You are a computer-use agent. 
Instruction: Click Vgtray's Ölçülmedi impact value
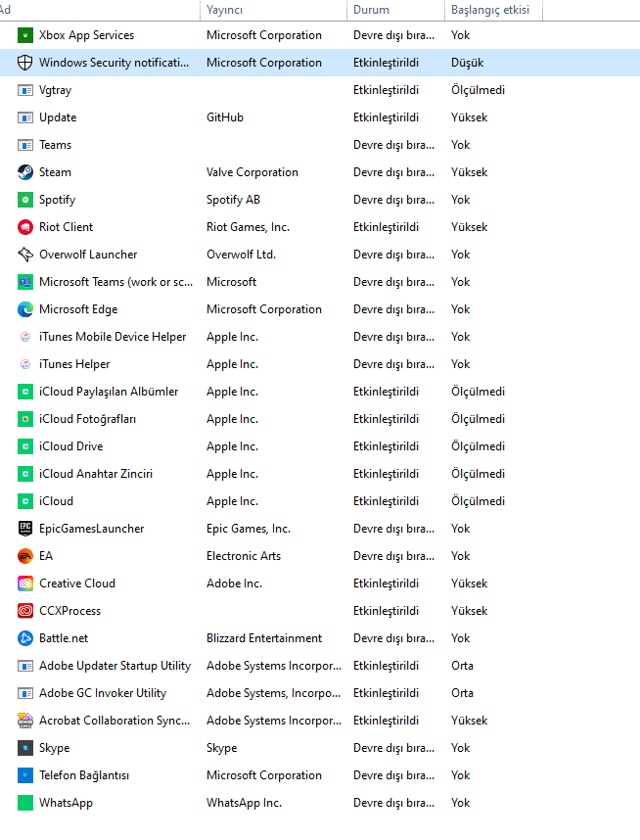[478, 90]
